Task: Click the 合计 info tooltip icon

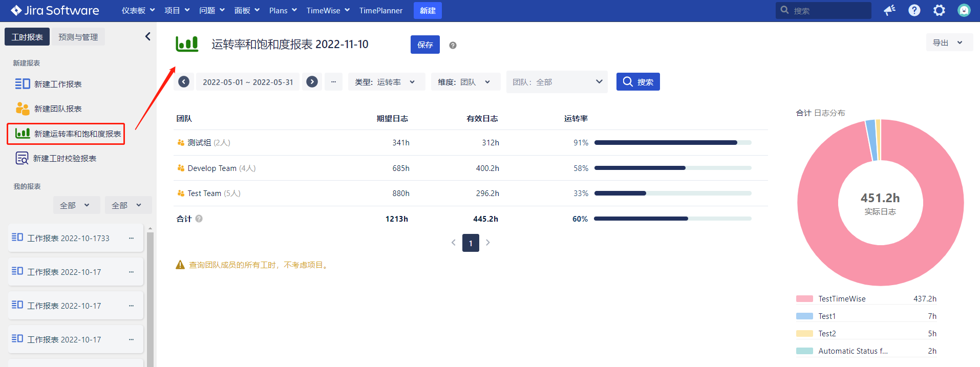Action: (199, 219)
